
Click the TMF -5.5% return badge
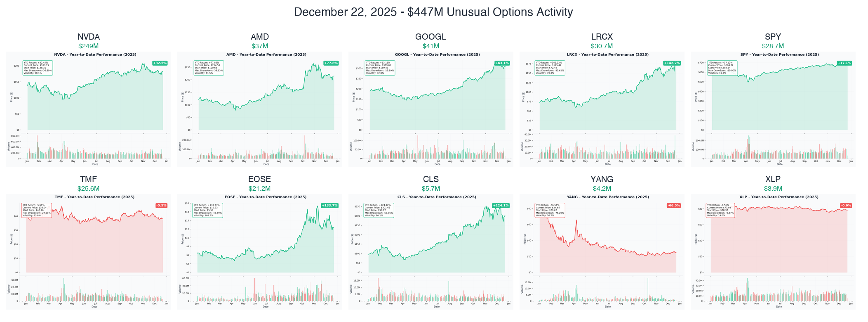click(x=161, y=206)
